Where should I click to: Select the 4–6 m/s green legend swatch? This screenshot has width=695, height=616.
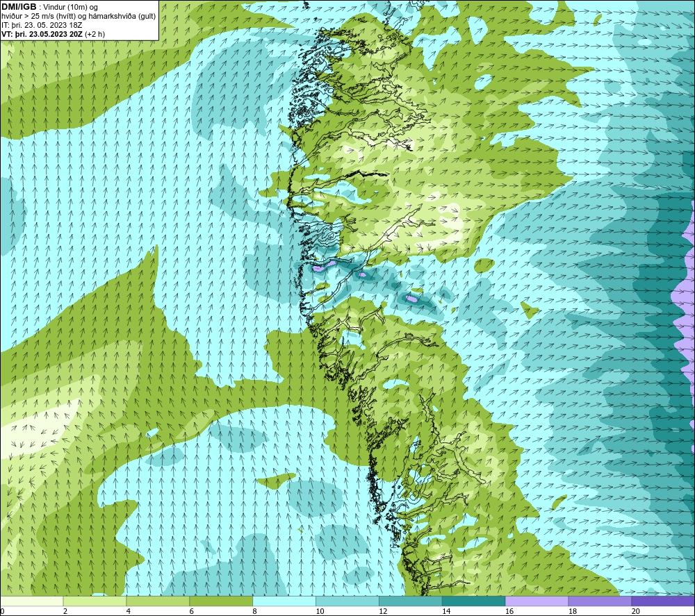[x=158, y=601]
